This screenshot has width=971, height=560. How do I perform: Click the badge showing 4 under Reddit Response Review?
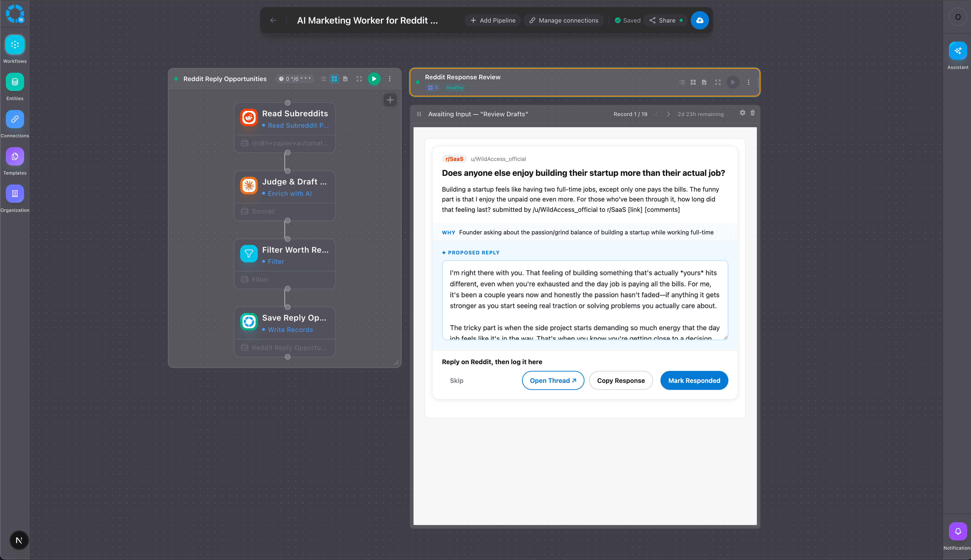[x=433, y=88]
